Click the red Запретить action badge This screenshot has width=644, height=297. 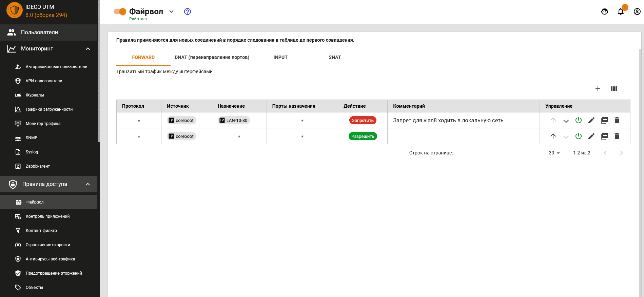(363, 120)
